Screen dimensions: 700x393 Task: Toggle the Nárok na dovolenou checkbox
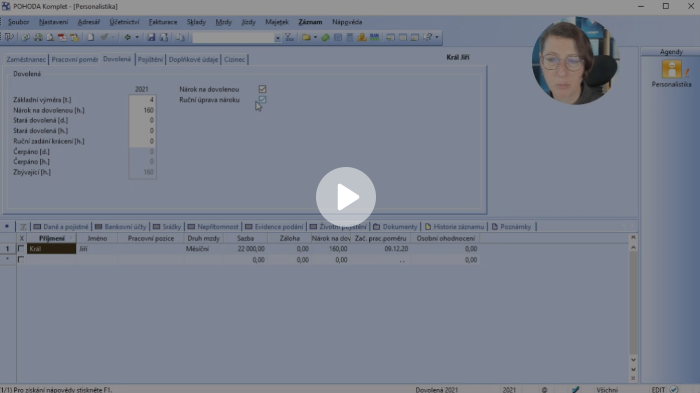tap(262, 89)
